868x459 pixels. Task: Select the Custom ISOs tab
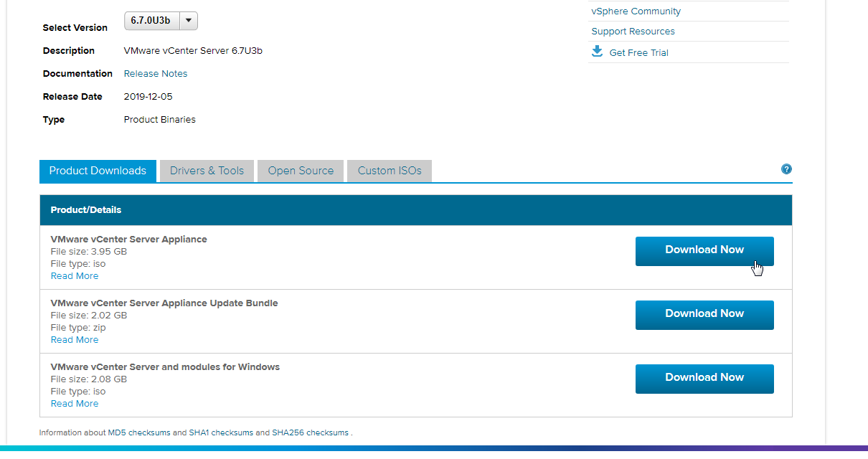click(390, 171)
